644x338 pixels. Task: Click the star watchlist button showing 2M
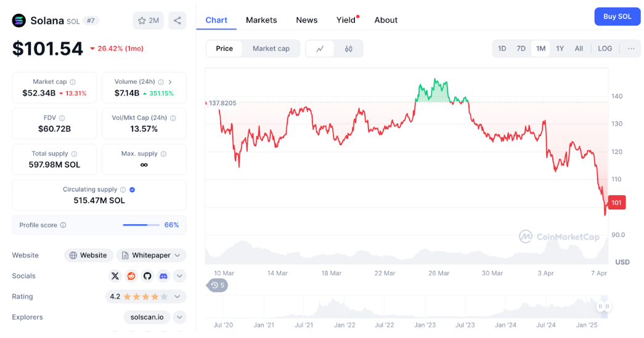pos(149,20)
